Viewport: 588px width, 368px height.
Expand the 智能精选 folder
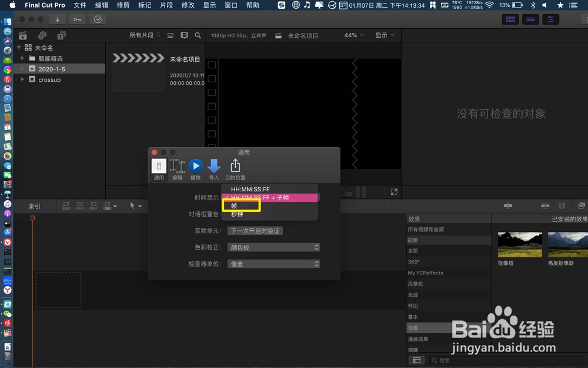tap(22, 58)
